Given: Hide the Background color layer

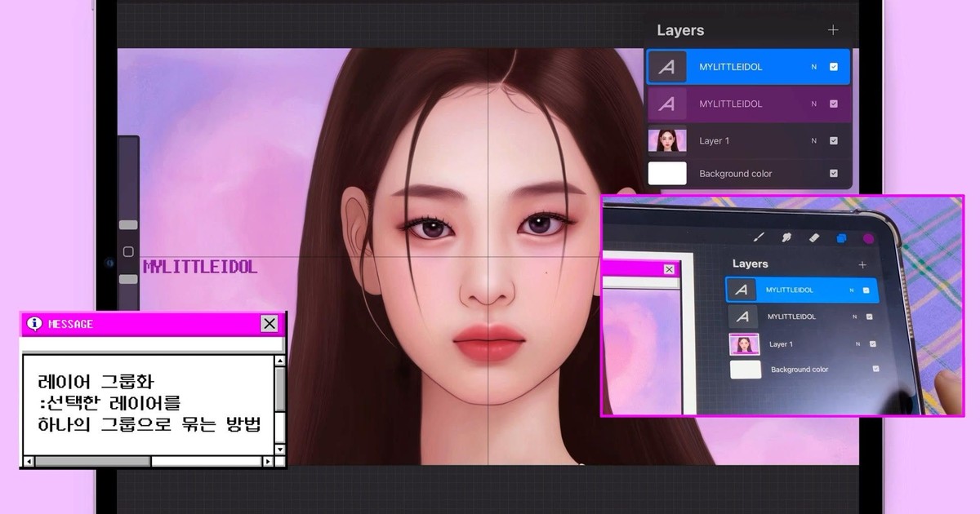Looking at the screenshot, I should [834, 173].
